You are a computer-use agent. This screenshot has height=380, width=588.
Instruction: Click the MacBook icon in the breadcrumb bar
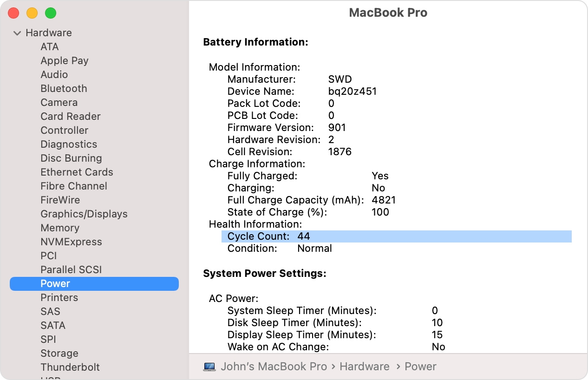pyautogui.click(x=209, y=367)
